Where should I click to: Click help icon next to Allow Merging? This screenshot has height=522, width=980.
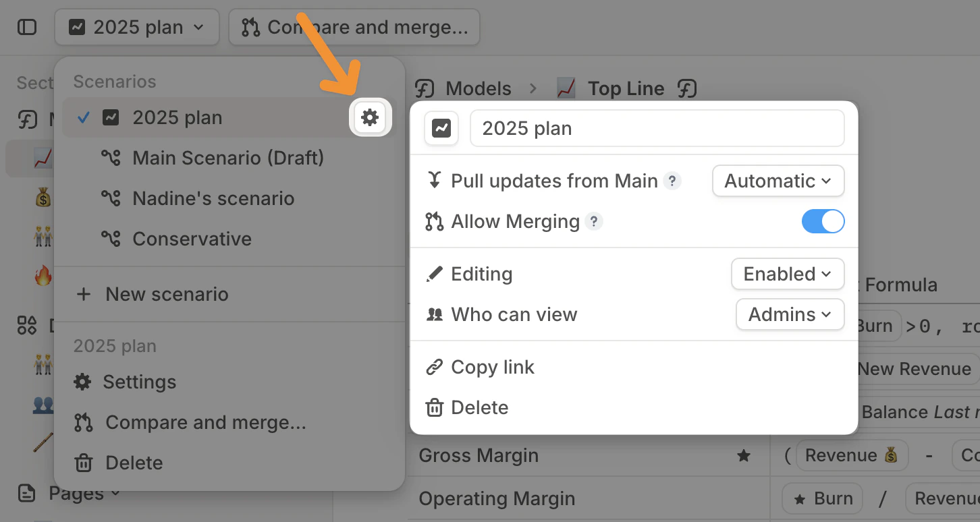tap(593, 221)
